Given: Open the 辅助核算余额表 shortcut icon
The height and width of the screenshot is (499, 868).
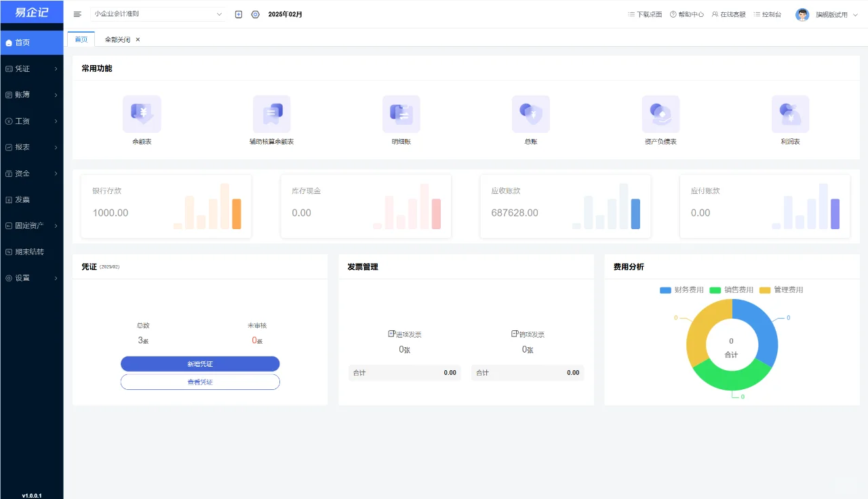Looking at the screenshot, I should (x=271, y=114).
